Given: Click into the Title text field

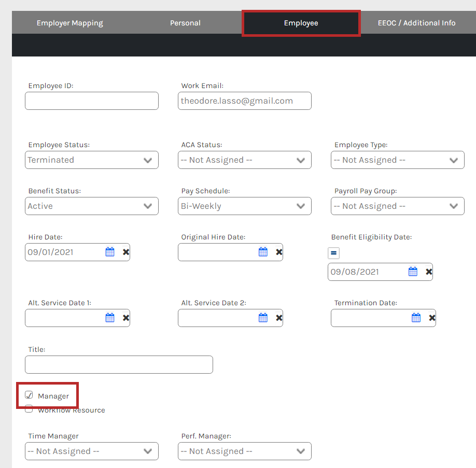Looking at the screenshot, I should click(x=119, y=365).
